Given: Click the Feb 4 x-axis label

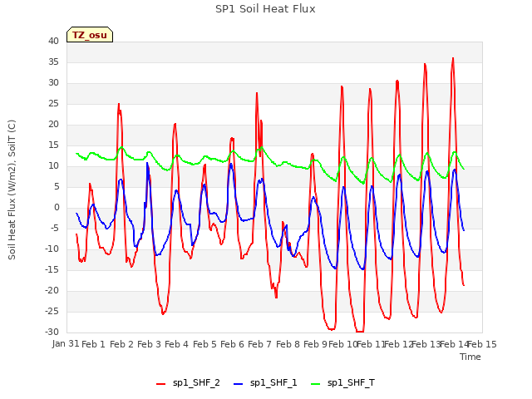Looking at the screenshot, I should (x=176, y=344).
